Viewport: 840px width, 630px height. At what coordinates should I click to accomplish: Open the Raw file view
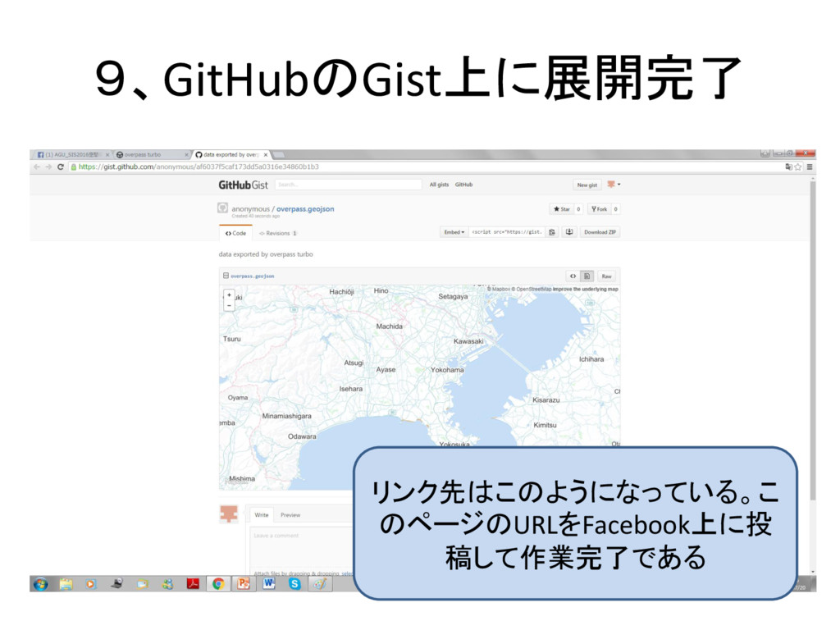(606, 276)
